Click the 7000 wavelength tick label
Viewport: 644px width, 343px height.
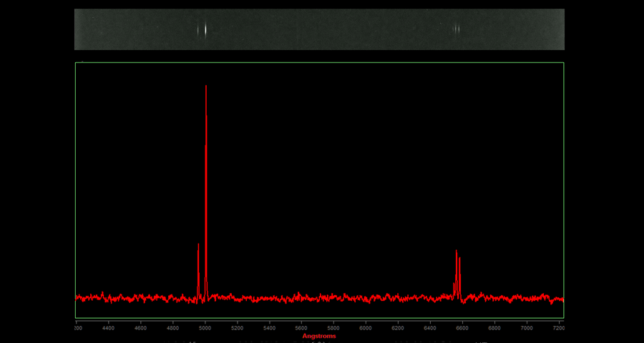tap(527, 328)
